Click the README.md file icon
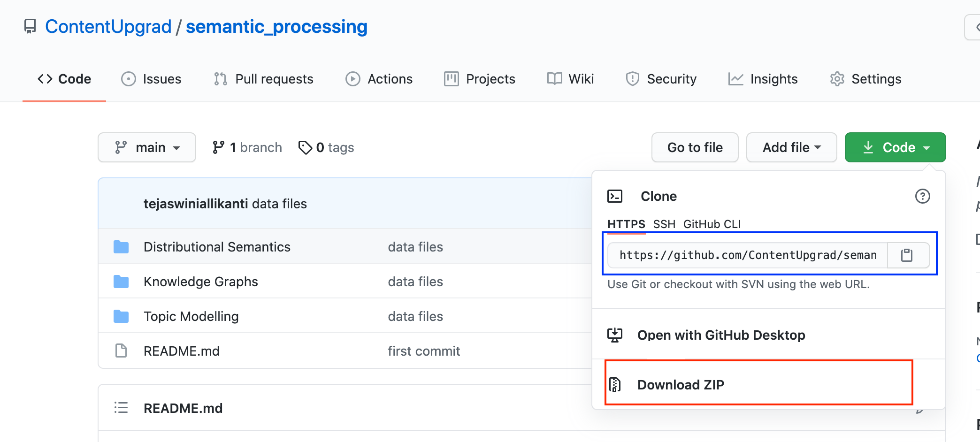The height and width of the screenshot is (442, 980). pos(121,351)
